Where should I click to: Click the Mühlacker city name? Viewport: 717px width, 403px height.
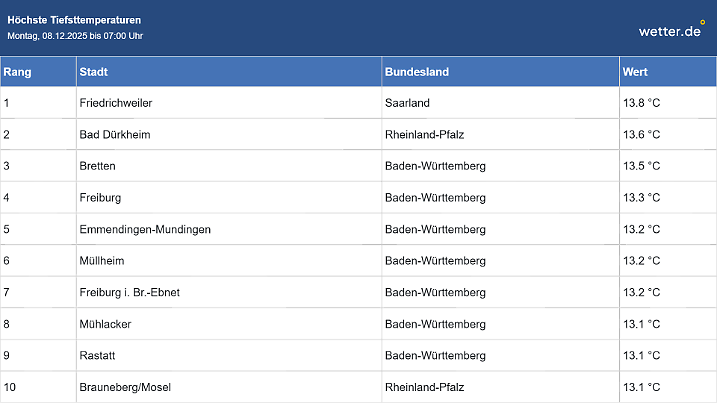[x=105, y=324]
